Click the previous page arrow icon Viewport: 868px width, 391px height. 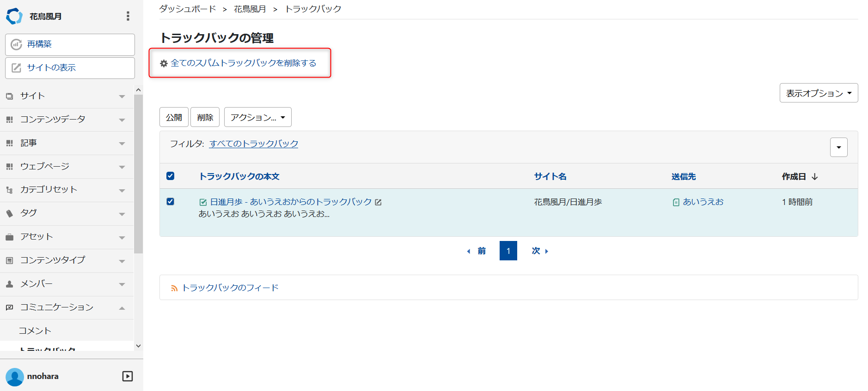coord(468,251)
